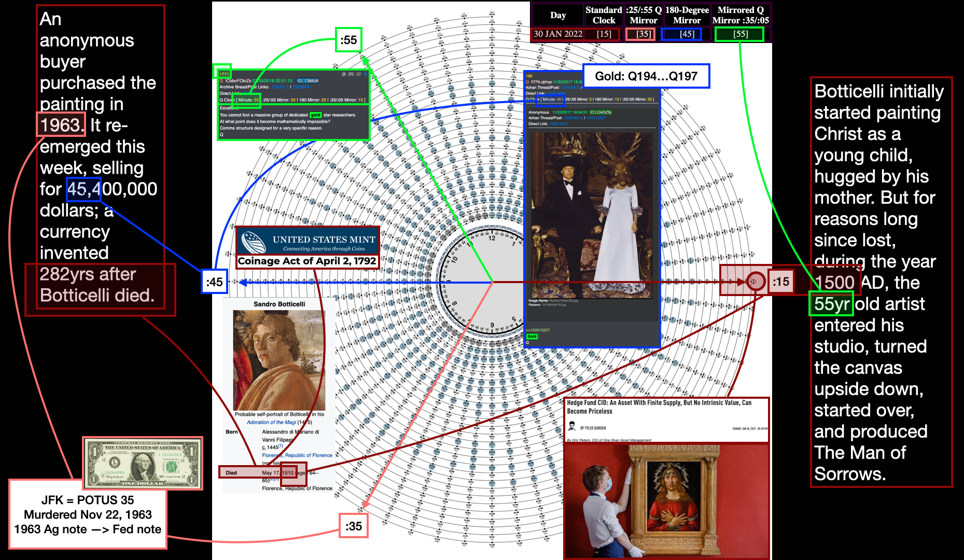Click 'Minute: 55' in post 1771 Q Clock line
The width and height of the screenshot is (964, 560).
248,100
